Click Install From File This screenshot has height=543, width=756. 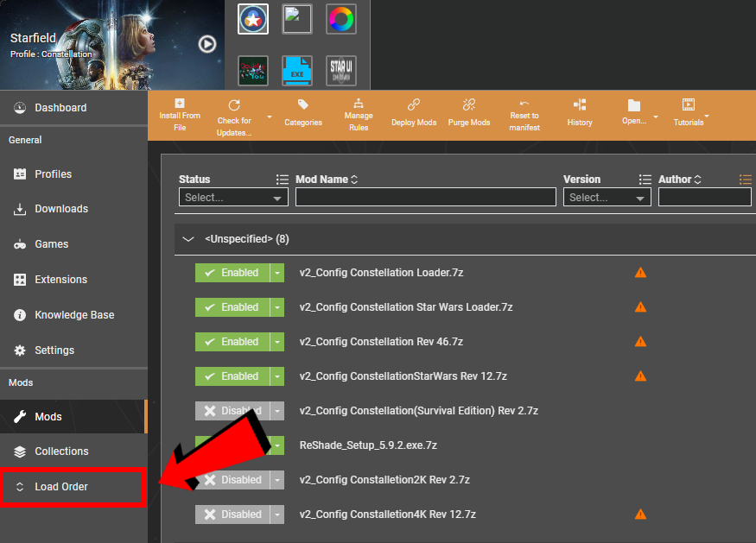(x=180, y=115)
